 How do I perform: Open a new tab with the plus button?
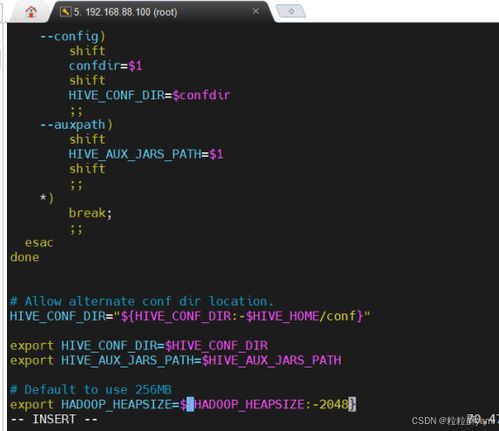point(291,11)
